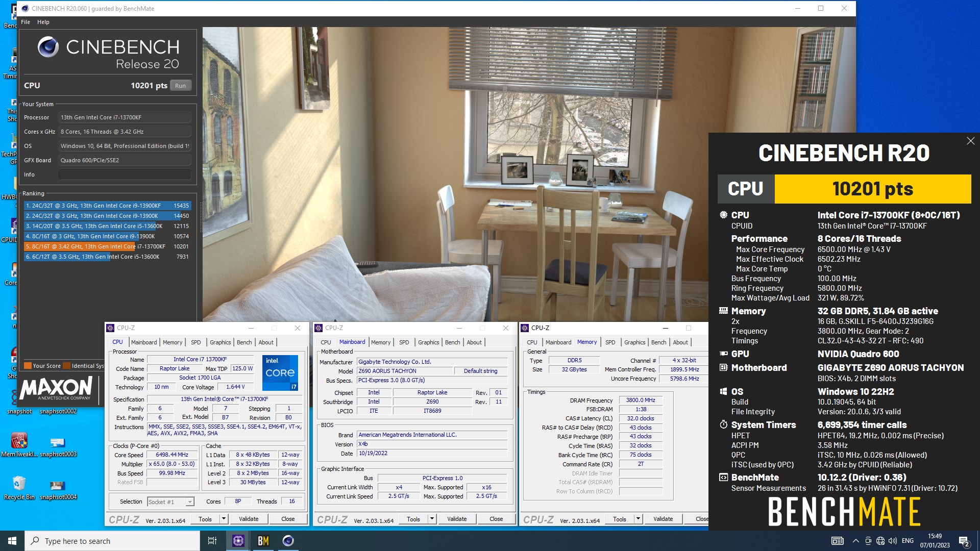This screenshot has height=551, width=980.
Task: Click the BenchMate section icon
Action: tap(723, 478)
